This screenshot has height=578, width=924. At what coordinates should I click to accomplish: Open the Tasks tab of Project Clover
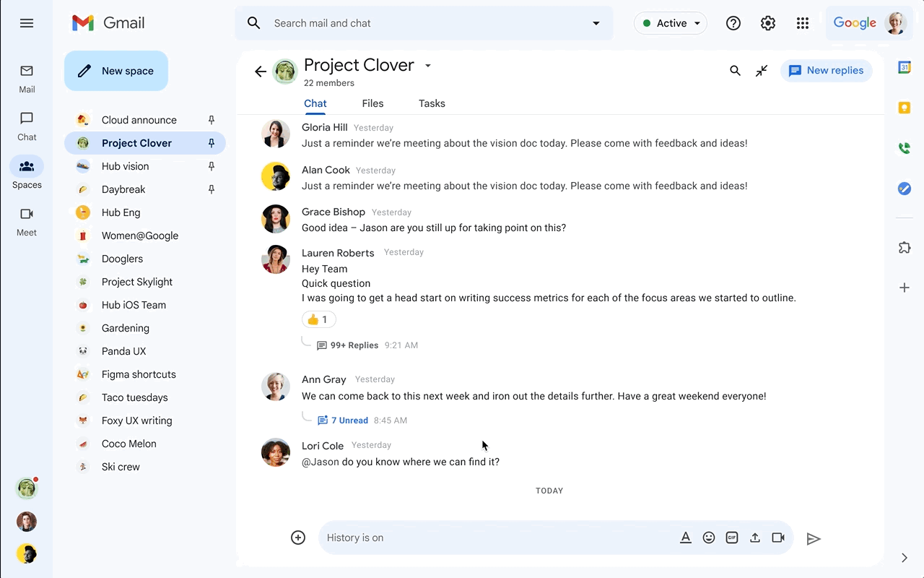tap(431, 103)
